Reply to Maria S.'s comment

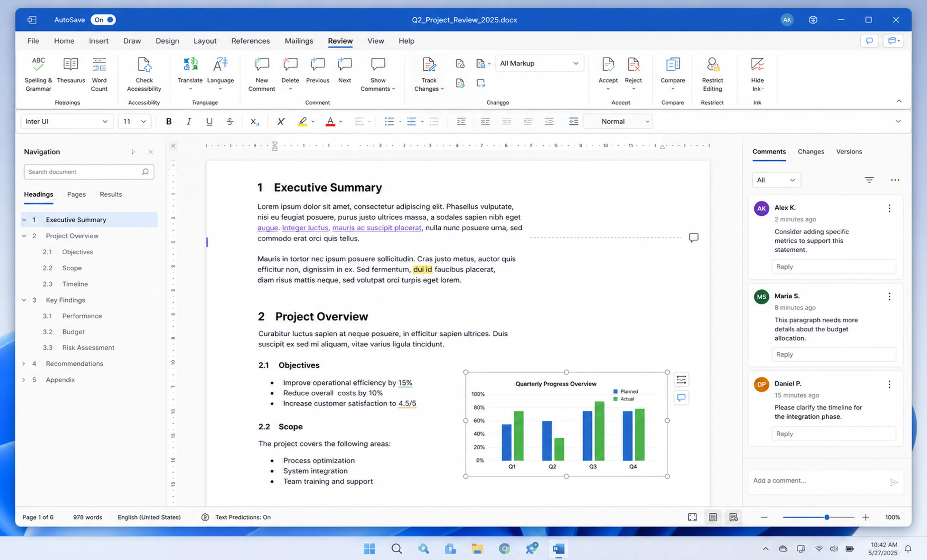point(834,354)
